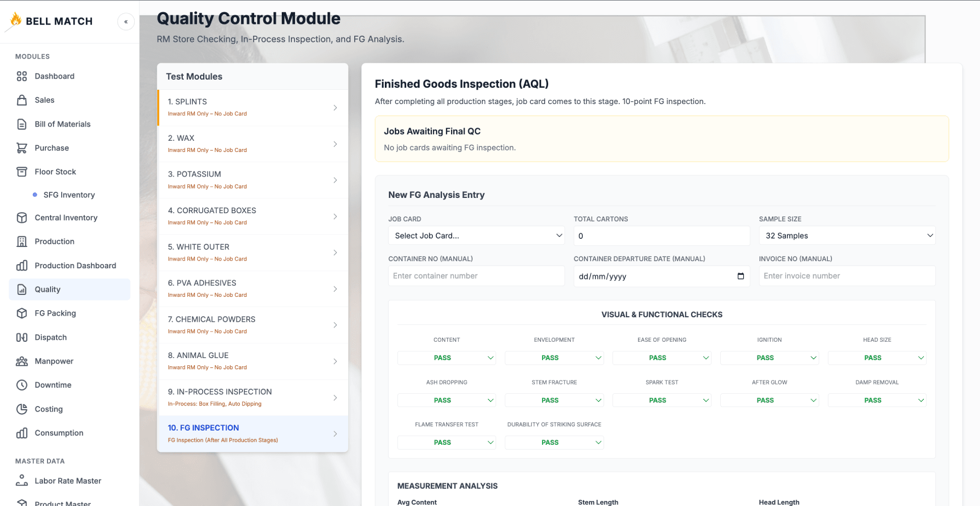Click the Total Cartons input field
The width and height of the screenshot is (980, 506).
(x=661, y=236)
